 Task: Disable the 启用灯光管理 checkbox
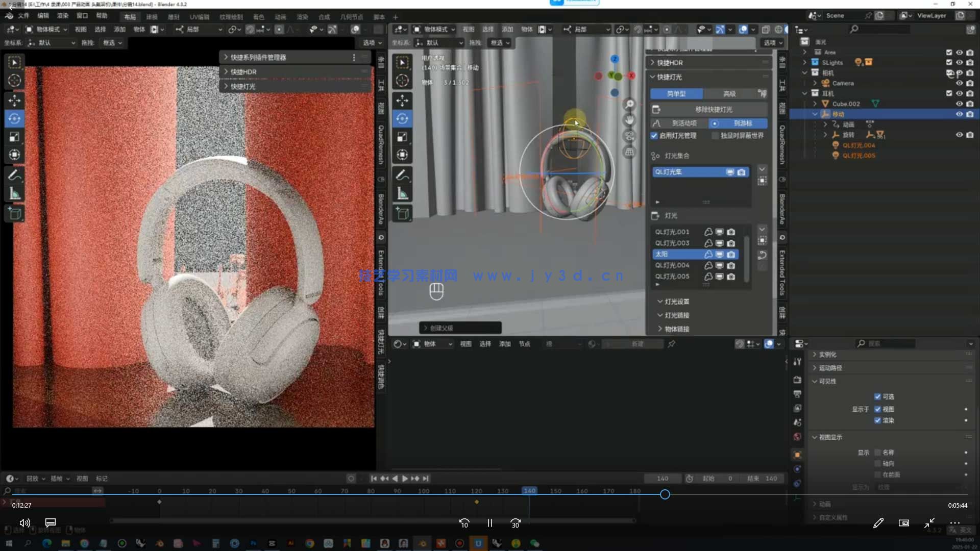[654, 136]
